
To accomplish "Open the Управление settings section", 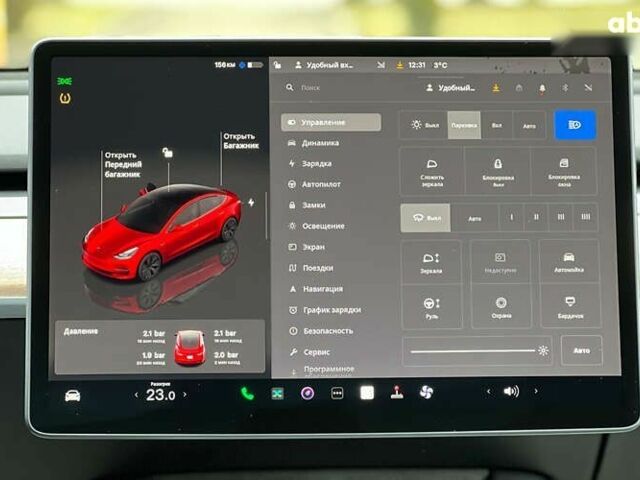I will pyautogui.click(x=331, y=122).
